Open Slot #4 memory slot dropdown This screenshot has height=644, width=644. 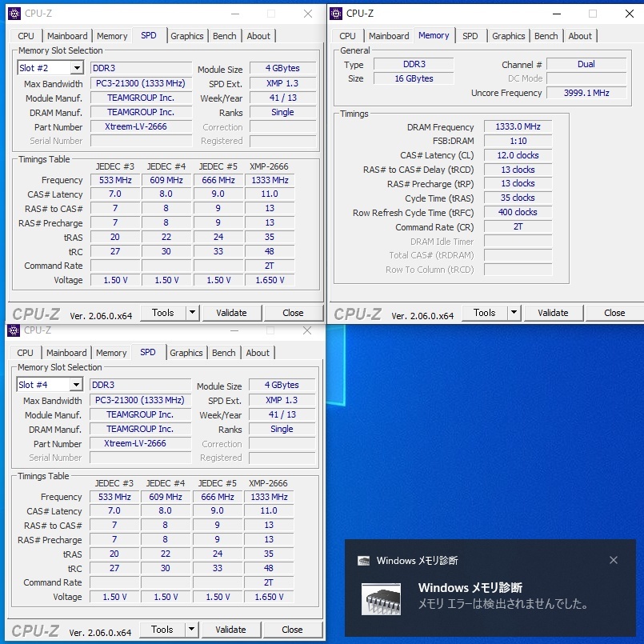pos(76,385)
